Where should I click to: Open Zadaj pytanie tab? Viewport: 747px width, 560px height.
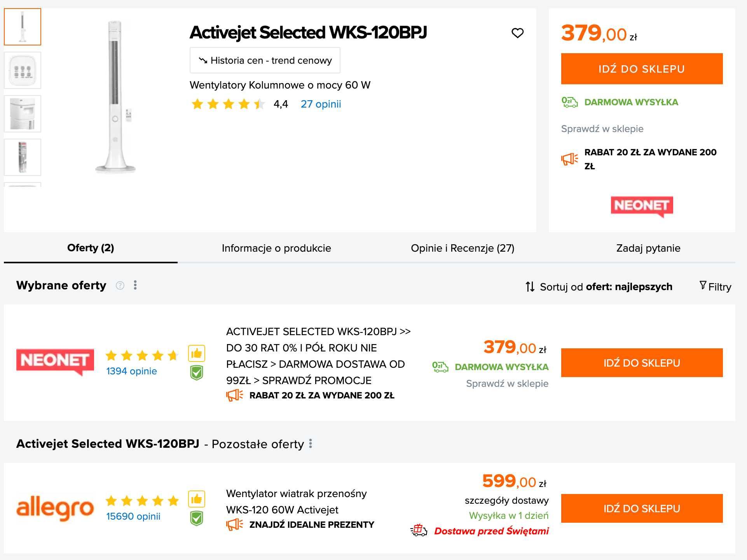point(648,248)
